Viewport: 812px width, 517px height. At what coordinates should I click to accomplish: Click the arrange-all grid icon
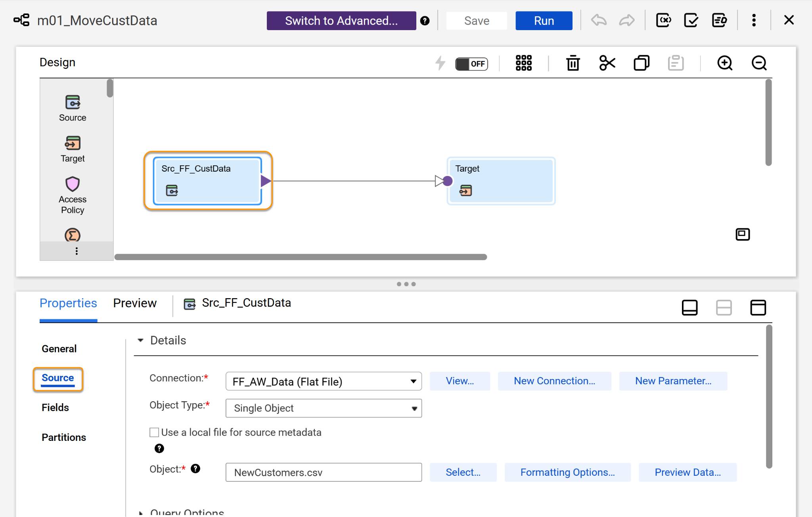pos(524,63)
